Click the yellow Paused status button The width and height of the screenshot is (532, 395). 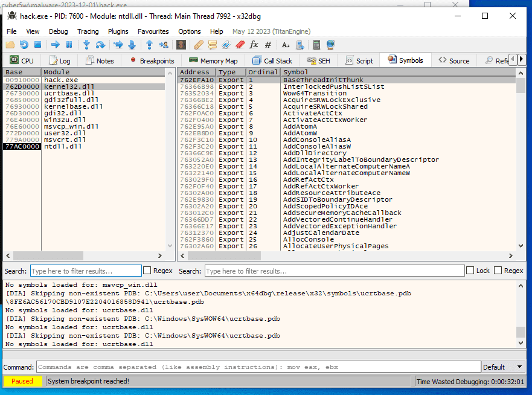(x=22, y=381)
